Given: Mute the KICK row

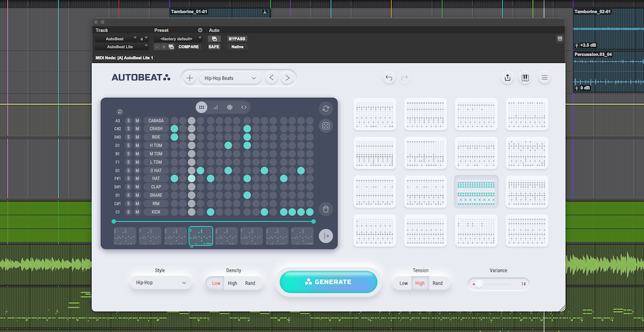Looking at the screenshot, I should [137, 212].
